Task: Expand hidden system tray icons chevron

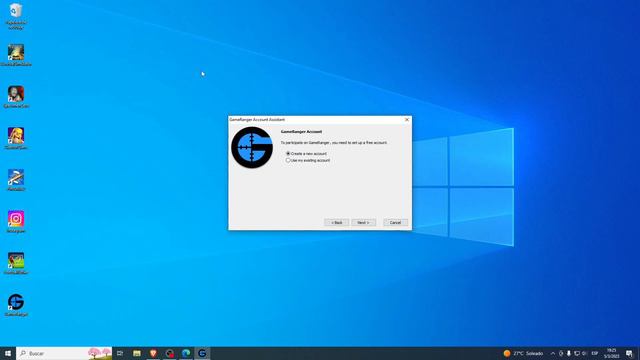Action: 553,353
